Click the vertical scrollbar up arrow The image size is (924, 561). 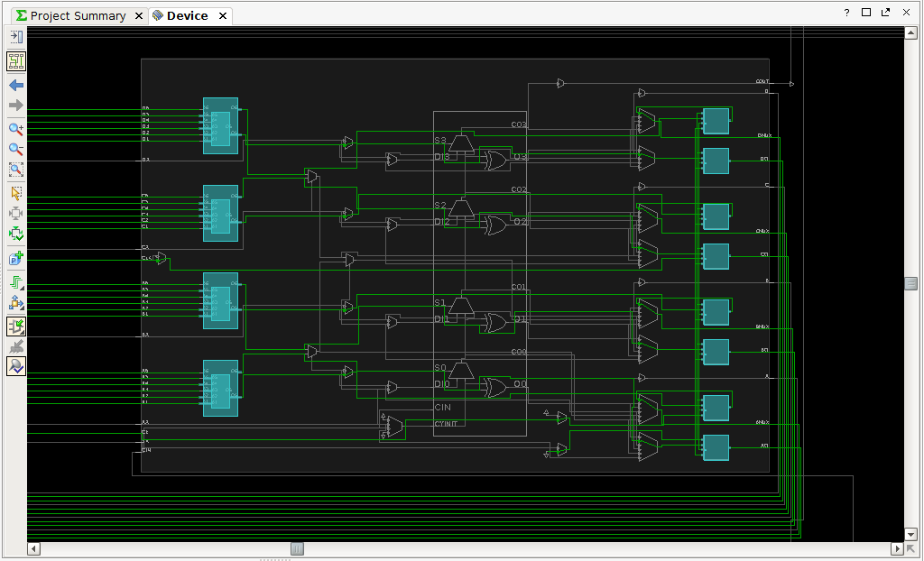[911, 32]
